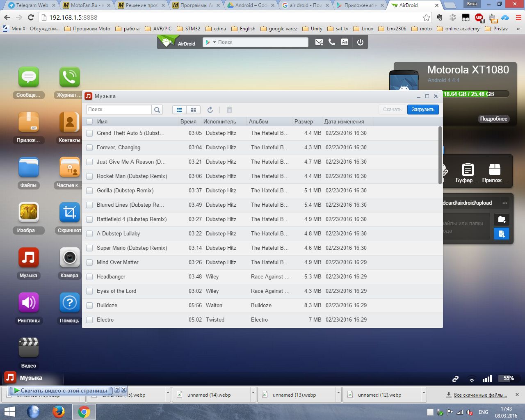This screenshot has width=525, height=420.
Task: Open the Буфер clipboard tool
Action: click(468, 173)
